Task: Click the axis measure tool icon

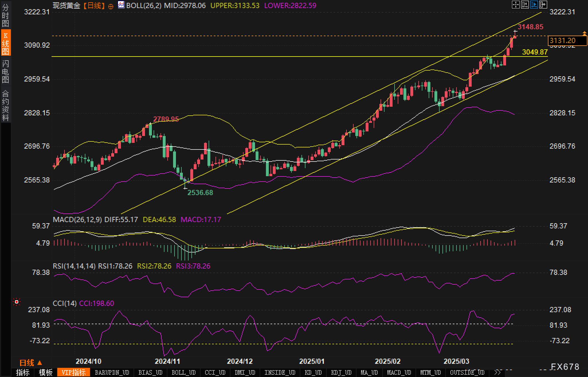Action: tap(525, 5)
